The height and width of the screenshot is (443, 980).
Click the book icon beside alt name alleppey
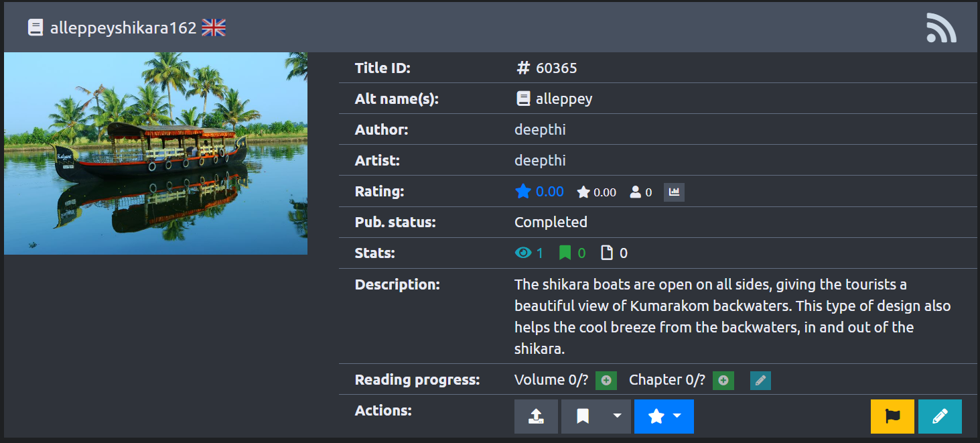pyautogui.click(x=523, y=99)
